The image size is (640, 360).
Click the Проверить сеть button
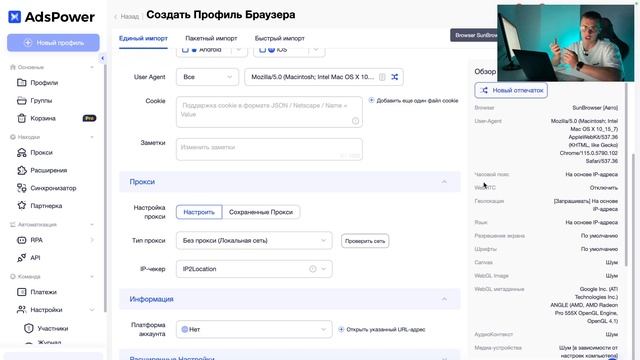[365, 241]
